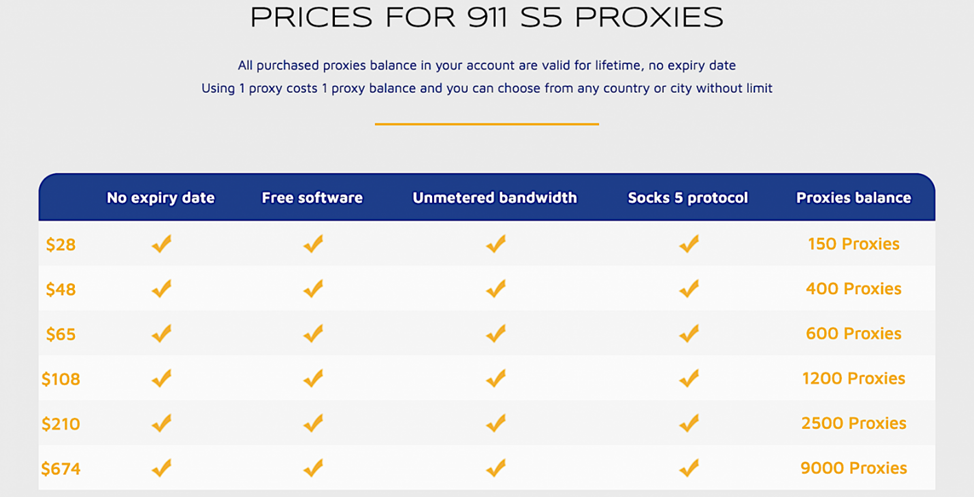Click the Proxies balance column header

point(853,198)
